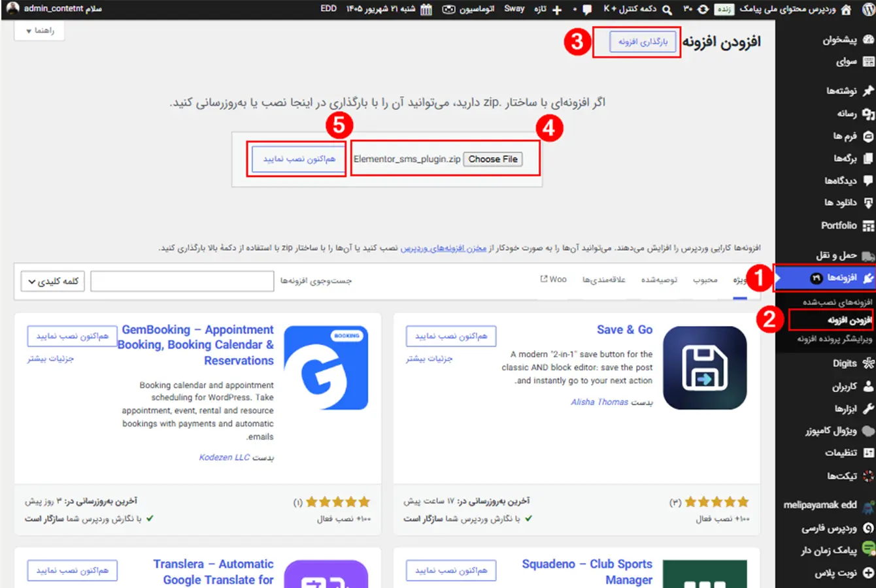The height and width of the screenshot is (588, 876).
Task: Open Kodezen LLC author link
Action: coord(224,457)
